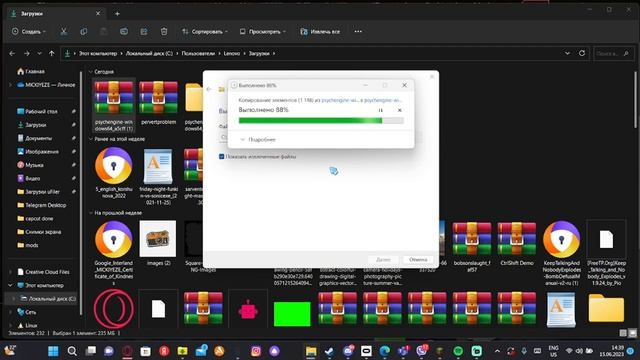Click Извлечь все button
Viewport: 640px width, 360px height.
[320, 31]
